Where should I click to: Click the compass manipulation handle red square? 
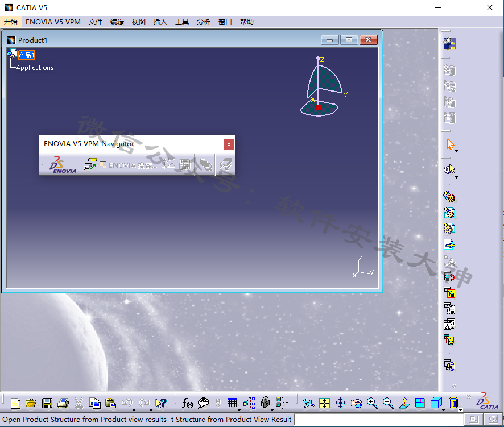[x=318, y=107]
